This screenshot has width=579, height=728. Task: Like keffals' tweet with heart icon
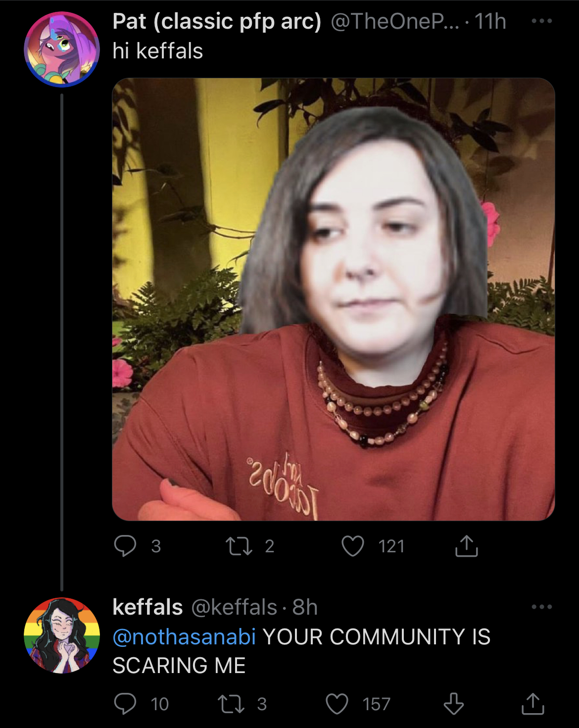pyautogui.click(x=337, y=704)
